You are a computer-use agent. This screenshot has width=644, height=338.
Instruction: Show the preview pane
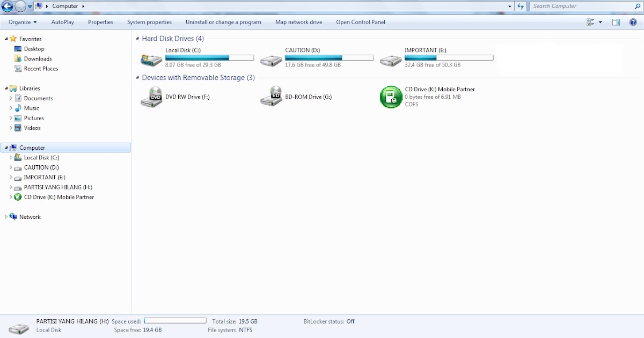(616, 22)
